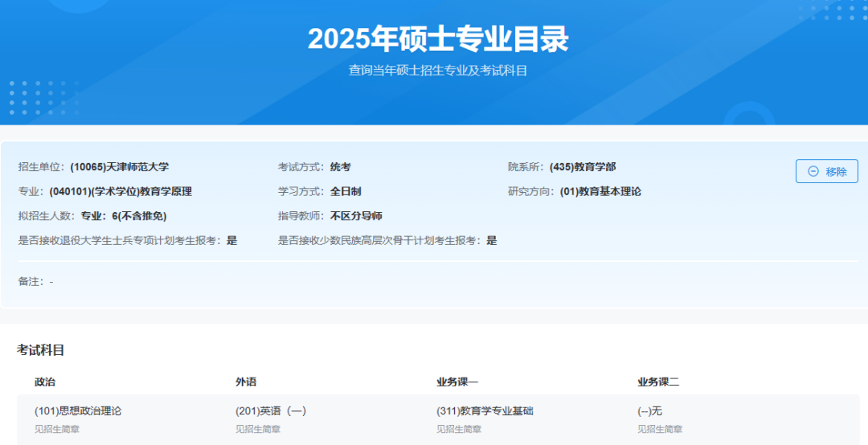
Task: Click the (--)无 entry under 业务课二
Action: coord(649,410)
